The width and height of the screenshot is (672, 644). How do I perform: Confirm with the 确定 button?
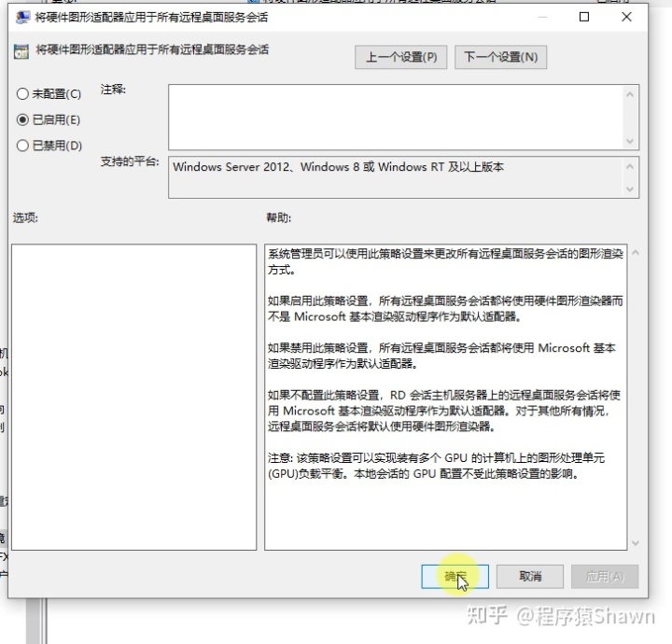point(455,576)
